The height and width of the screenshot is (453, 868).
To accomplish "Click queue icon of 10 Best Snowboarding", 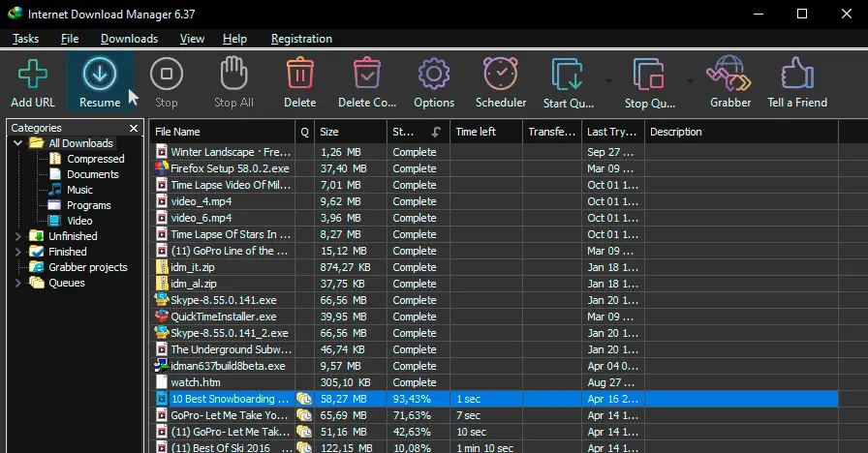I will tap(304, 399).
